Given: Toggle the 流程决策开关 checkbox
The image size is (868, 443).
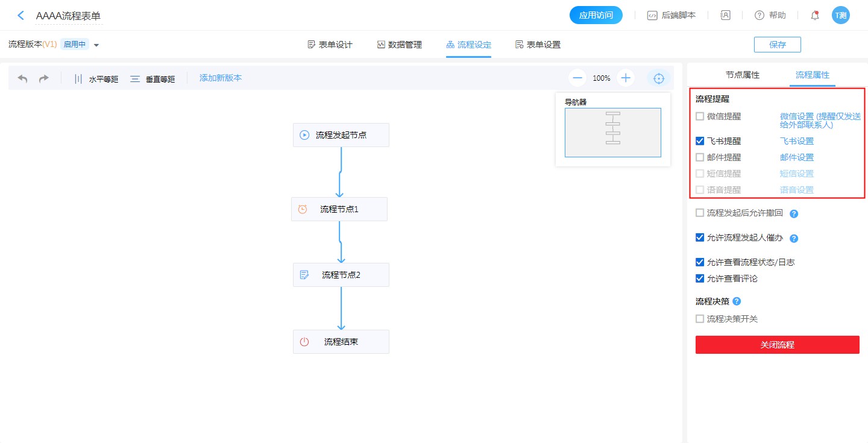Looking at the screenshot, I should 700,319.
